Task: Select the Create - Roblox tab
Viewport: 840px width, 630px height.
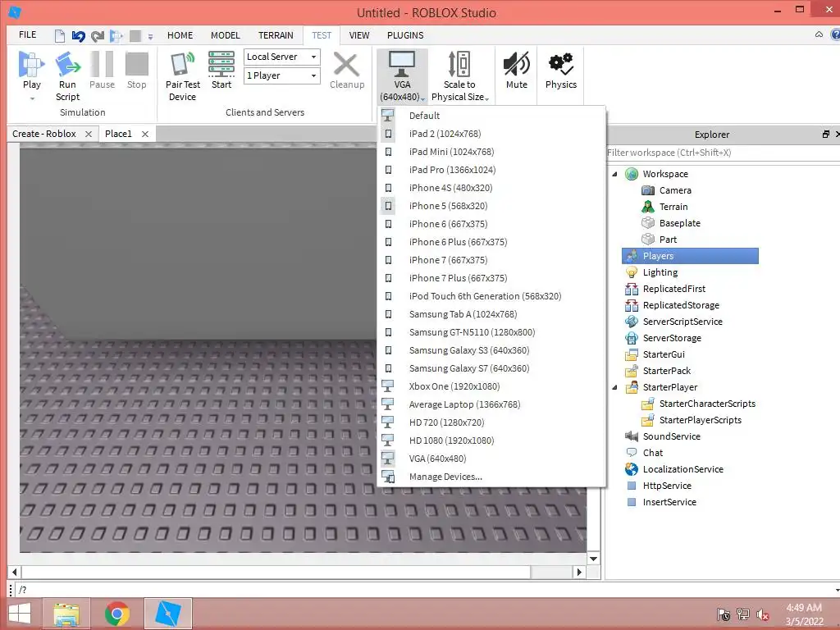Action: point(44,134)
